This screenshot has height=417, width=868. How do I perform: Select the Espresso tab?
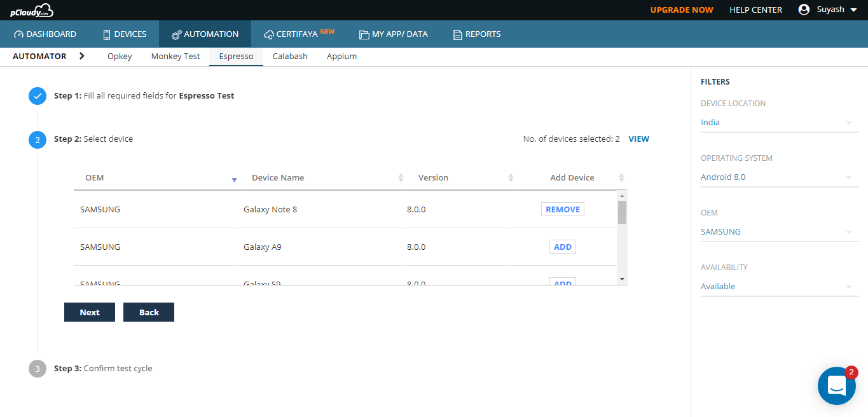pos(237,57)
